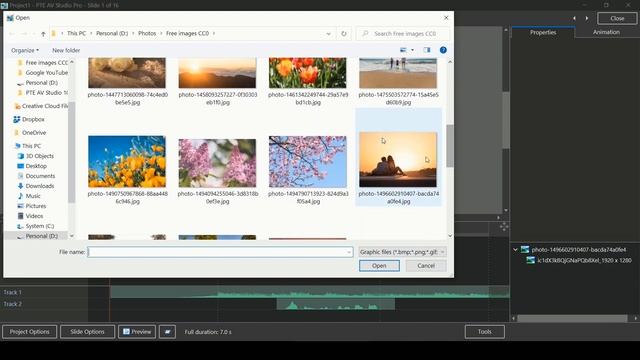Open Music in the sidebar
640x360 pixels.
pos(29,196)
